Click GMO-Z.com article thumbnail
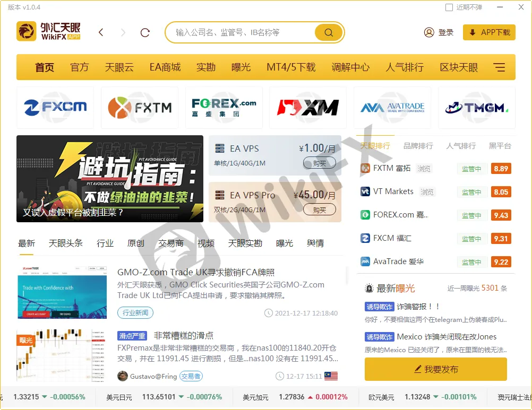This screenshot has height=410, width=532. [x=62, y=292]
